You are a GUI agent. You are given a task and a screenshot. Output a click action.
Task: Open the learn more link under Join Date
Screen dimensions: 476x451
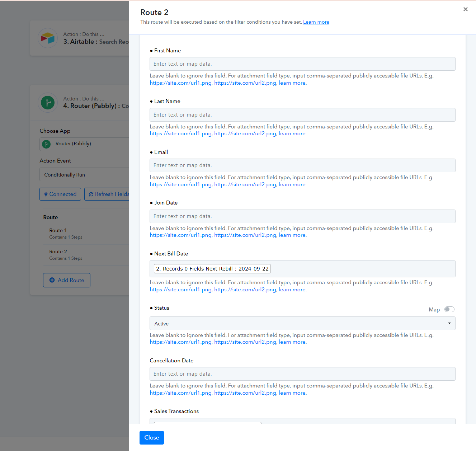(x=293, y=235)
